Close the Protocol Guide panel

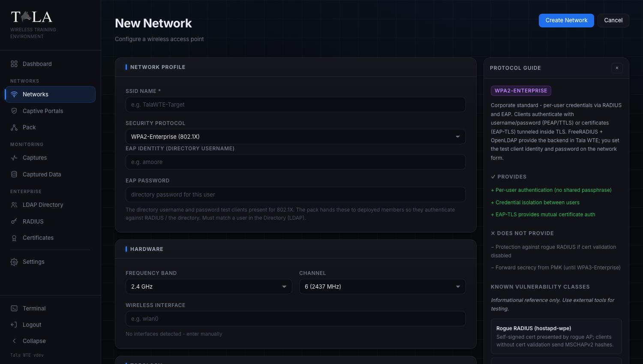(x=617, y=68)
